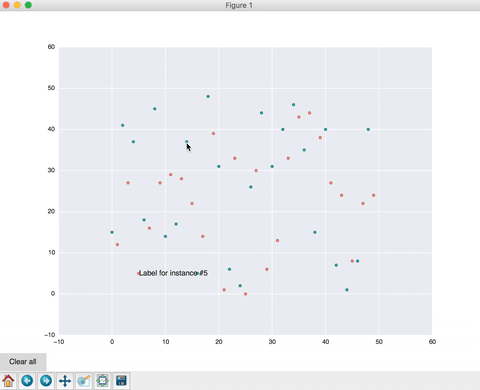Click the y-axis tick label 60
The width and height of the screenshot is (480, 390).
[51, 47]
